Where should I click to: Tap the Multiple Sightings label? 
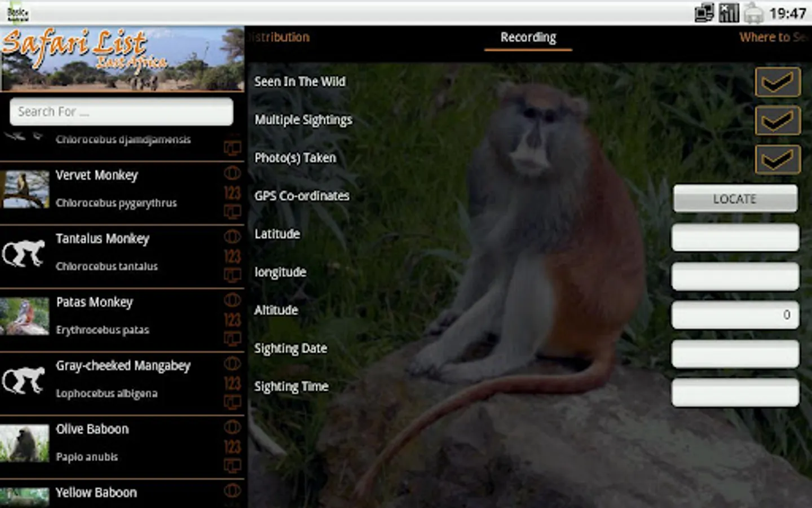click(303, 120)
